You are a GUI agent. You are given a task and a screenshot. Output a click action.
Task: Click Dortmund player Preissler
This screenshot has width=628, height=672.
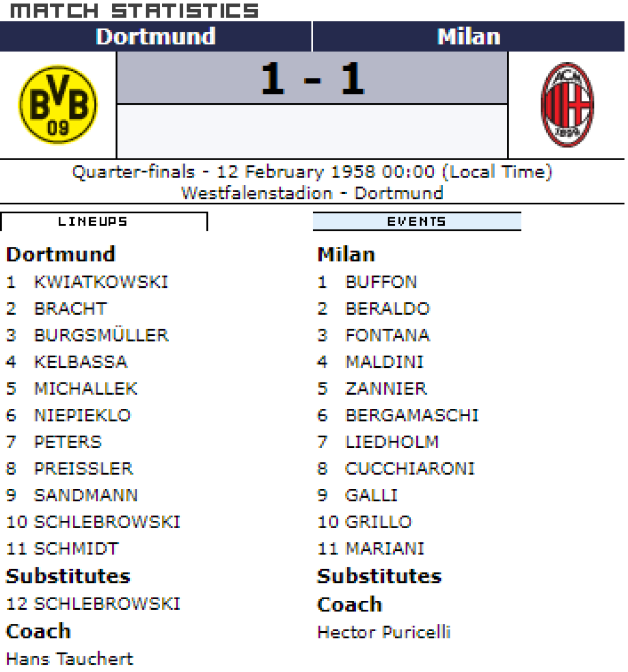point(83,468)
